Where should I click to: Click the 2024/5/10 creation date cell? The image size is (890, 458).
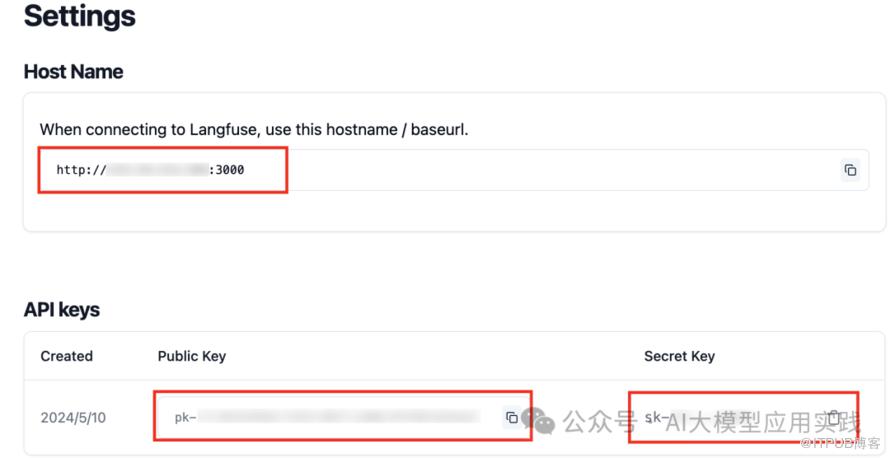pyautogui.click(x=73, y=417)
